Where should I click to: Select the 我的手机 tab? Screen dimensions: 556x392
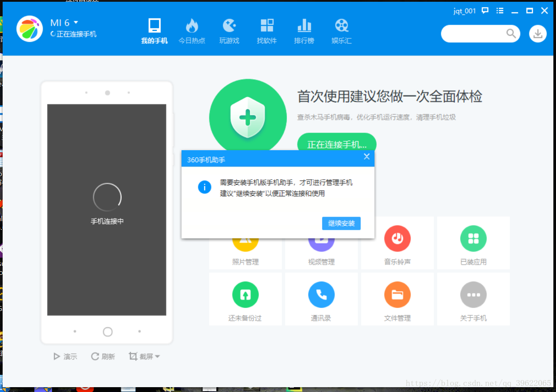(x=154, y=31)
